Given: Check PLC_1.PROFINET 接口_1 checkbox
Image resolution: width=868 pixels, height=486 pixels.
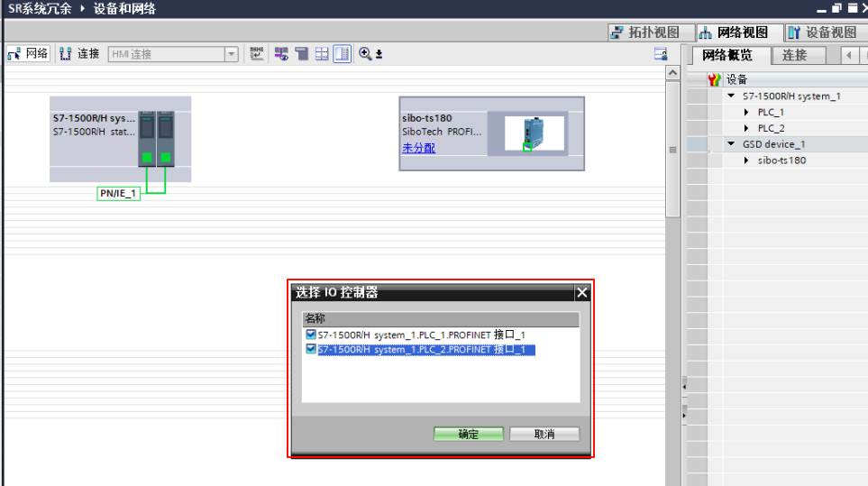Looking at the screenshot, I should (x=311, y=335).
